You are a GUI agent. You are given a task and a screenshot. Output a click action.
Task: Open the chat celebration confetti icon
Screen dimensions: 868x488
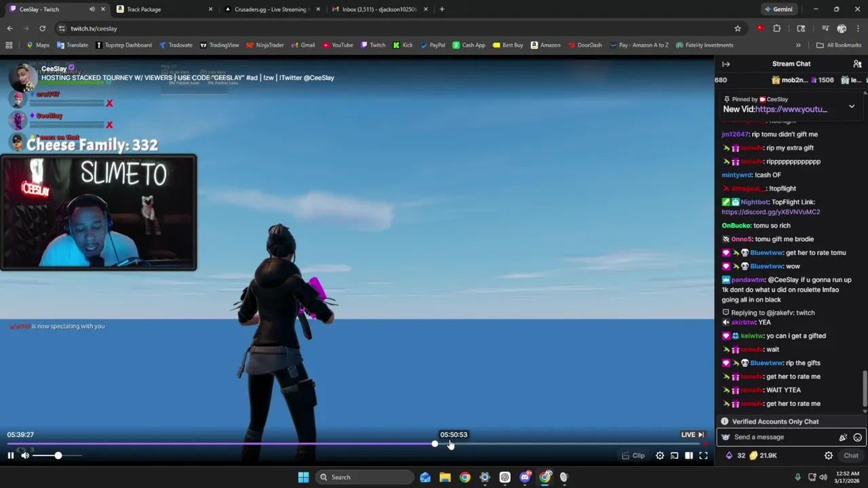pos(843,437)
